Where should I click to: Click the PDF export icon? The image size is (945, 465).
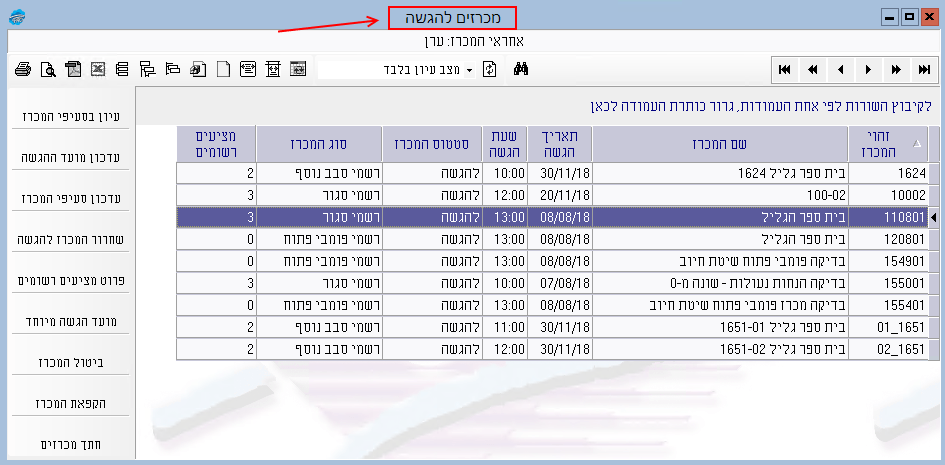pyautogui.click(x=72, y=69)
